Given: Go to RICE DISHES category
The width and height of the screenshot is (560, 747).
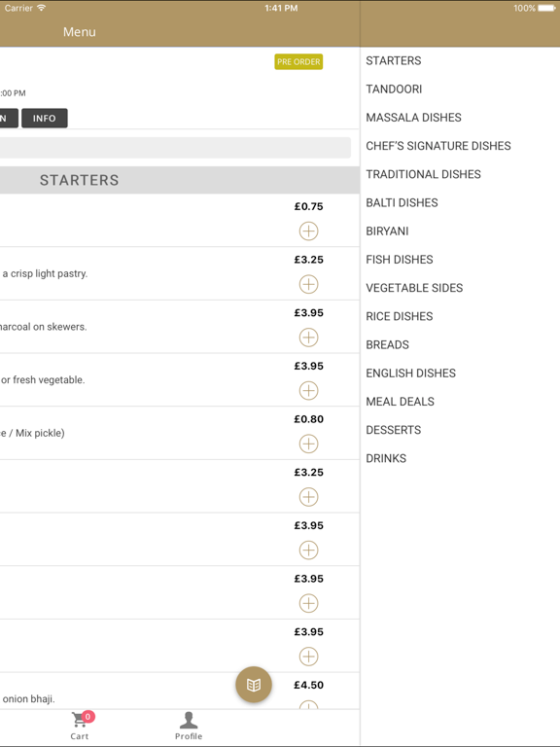Looking at the screenshot, I should coord(400,316).
